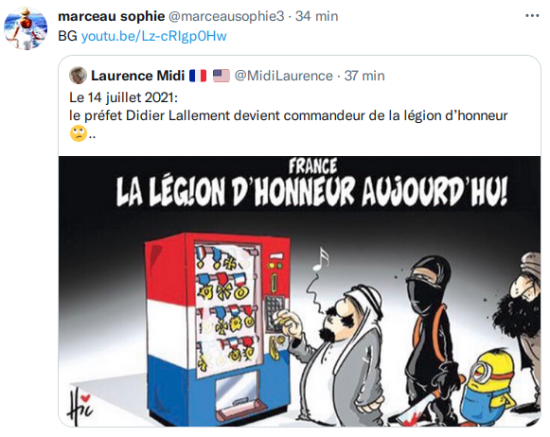Click the 34 min timestamp
This screenshot has width=550, height=437.
tap(316, 16)
